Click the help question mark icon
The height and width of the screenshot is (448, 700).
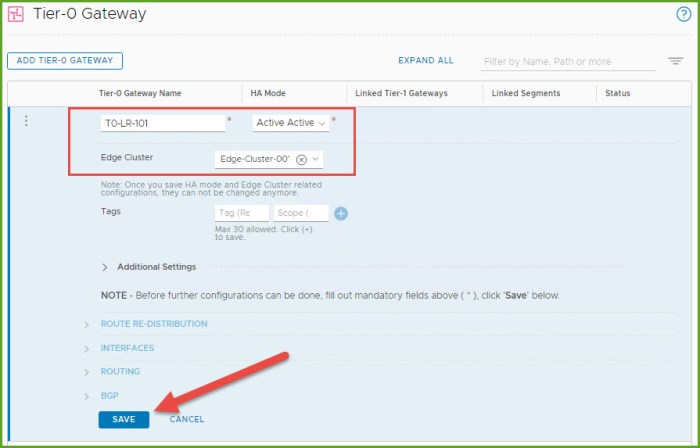click(x=683, y=14)
